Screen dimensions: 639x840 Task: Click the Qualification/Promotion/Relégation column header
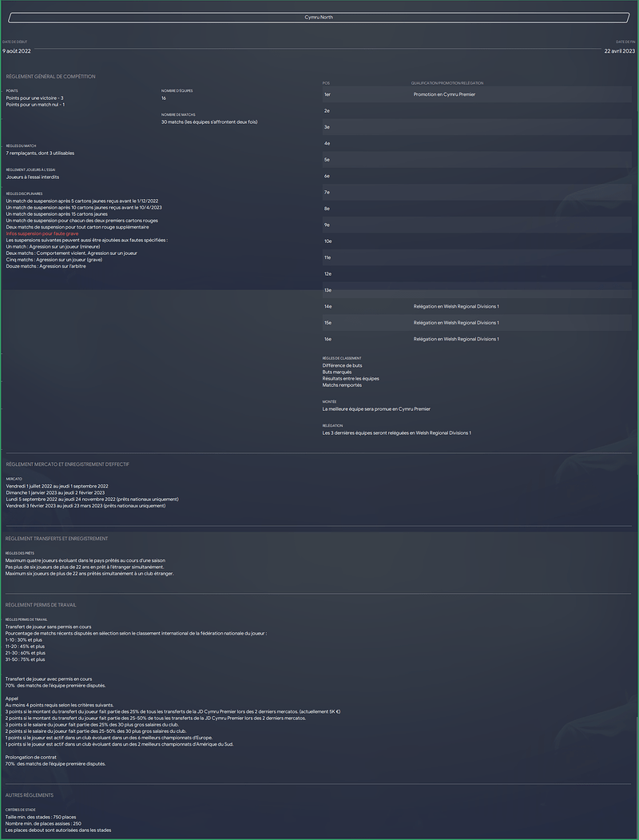[447, 83]
